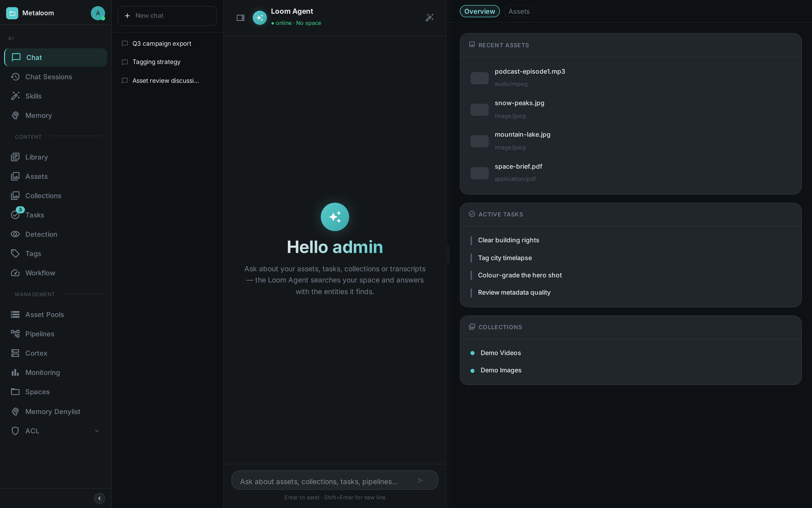Start a New chat
The width and height of the screenshot is (812, 508).
pos(167,16)
